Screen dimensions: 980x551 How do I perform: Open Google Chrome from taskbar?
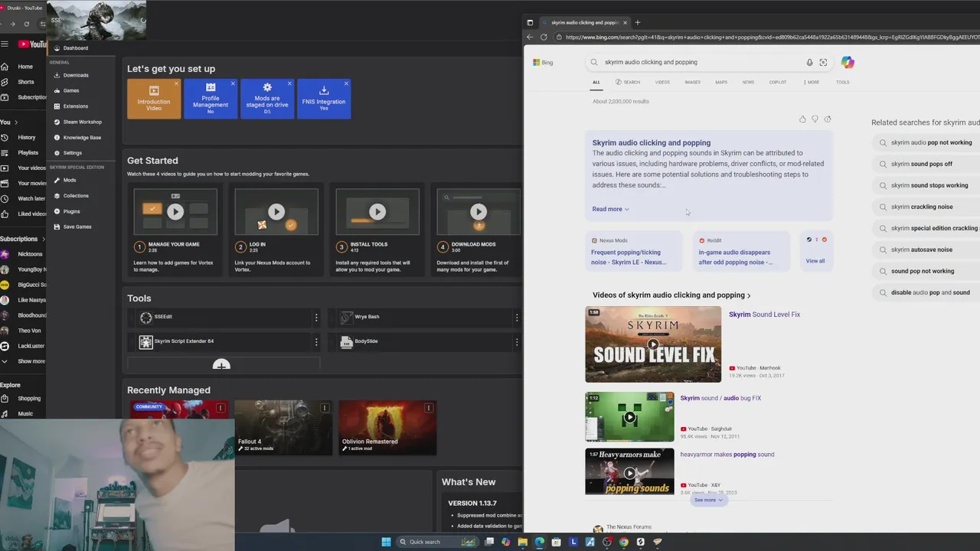624,542
